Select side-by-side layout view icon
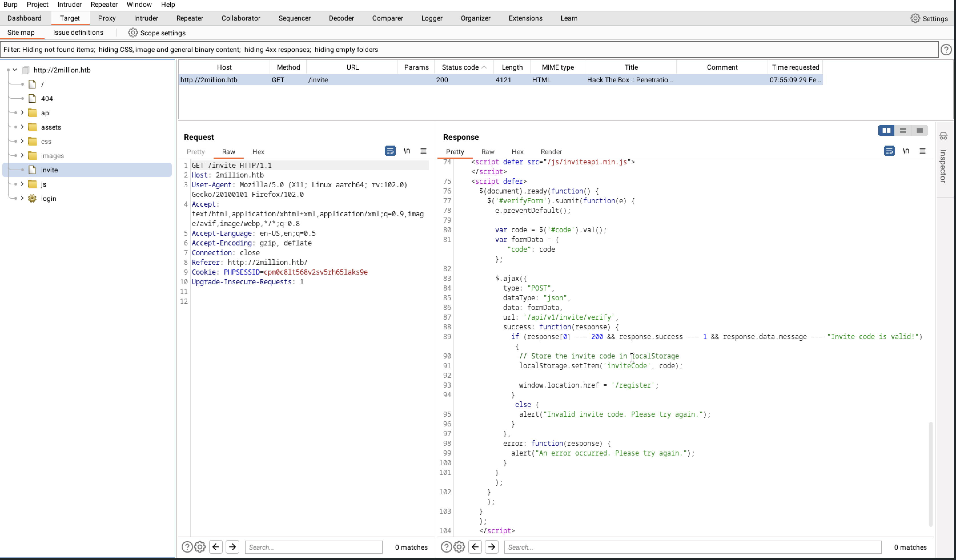 (887, 130)
